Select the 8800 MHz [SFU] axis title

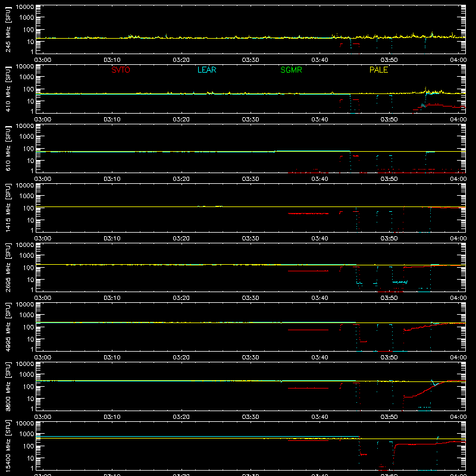pyautogui.click(x=8, y=386)
